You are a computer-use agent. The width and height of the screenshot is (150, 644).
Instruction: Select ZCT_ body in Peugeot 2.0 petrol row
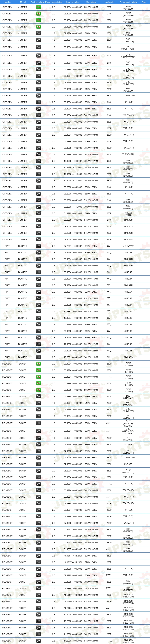tap(109, 377)
